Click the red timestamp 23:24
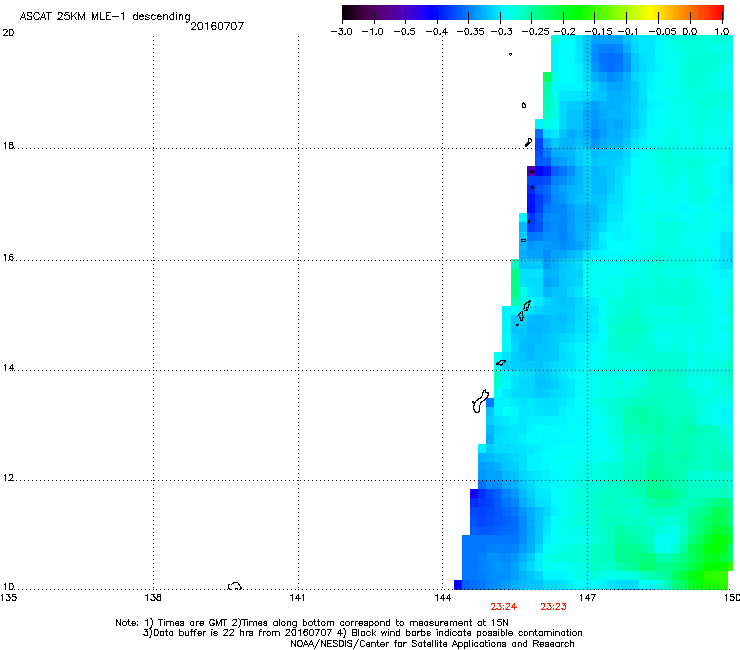The height and width of the screenshot is (650, 740). tap(504, 607)
